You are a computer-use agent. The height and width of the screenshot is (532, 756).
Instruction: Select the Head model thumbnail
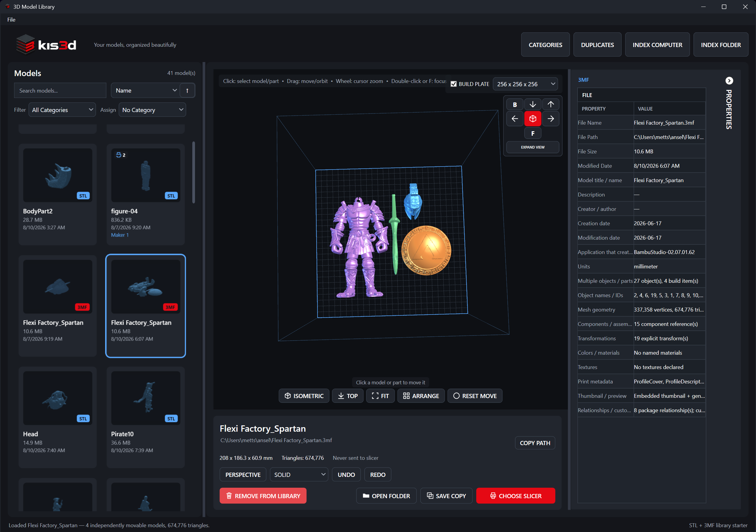(x=58, y=398)
